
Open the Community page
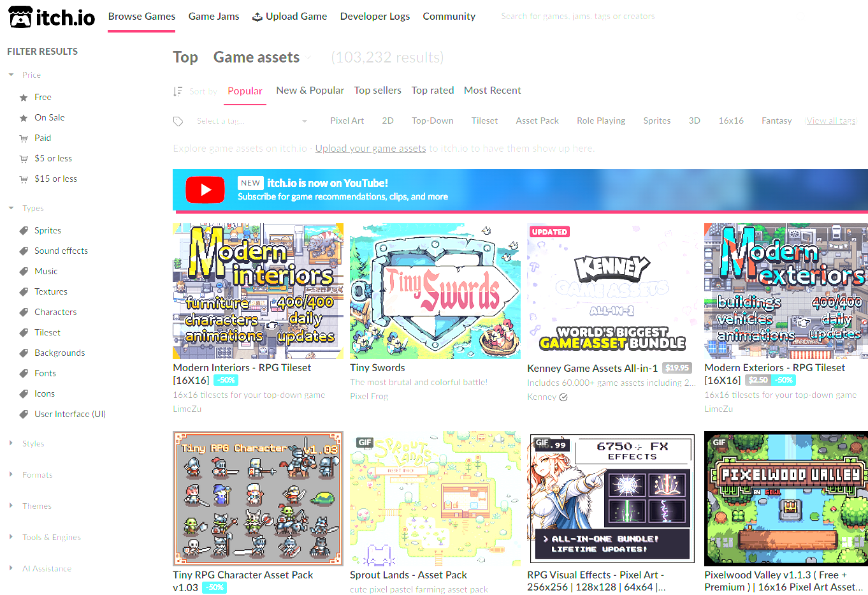pyautogui.click(x=449, y=16)
